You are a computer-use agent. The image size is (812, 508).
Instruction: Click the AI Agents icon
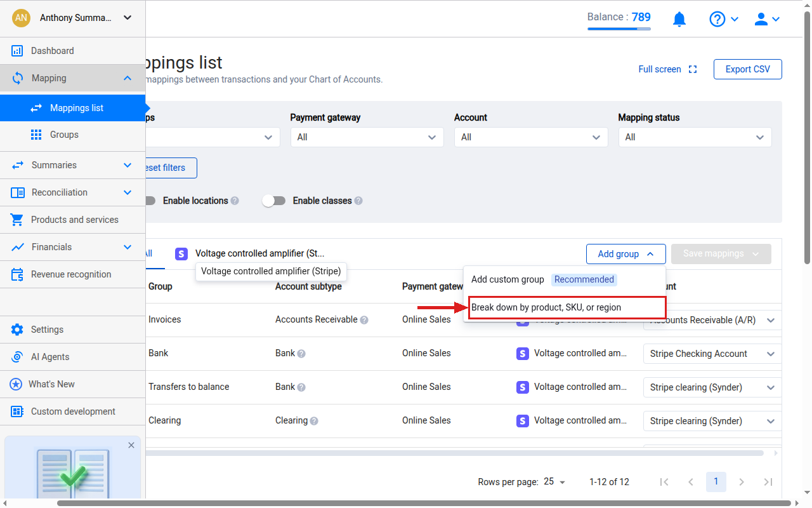pyautogui.click(x=17, y=357)
